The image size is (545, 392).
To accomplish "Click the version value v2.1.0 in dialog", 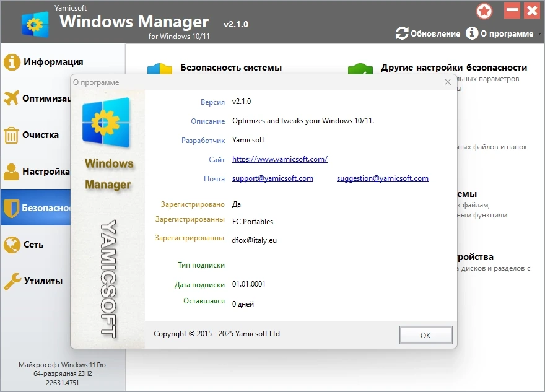I will [x=242, y=102].
